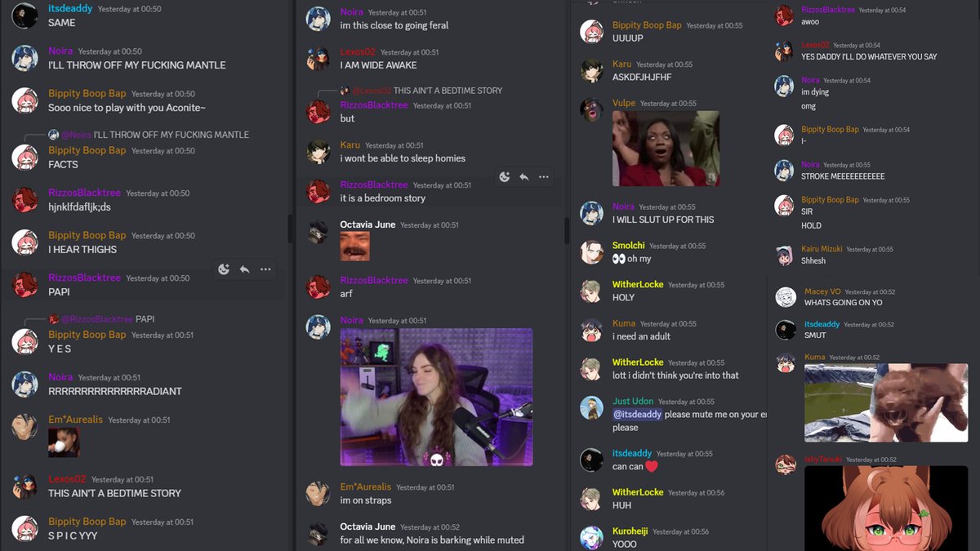Click the @Lexos02 reply preview
The height and width of the screenshot is (551, 980).
[428, 91]
